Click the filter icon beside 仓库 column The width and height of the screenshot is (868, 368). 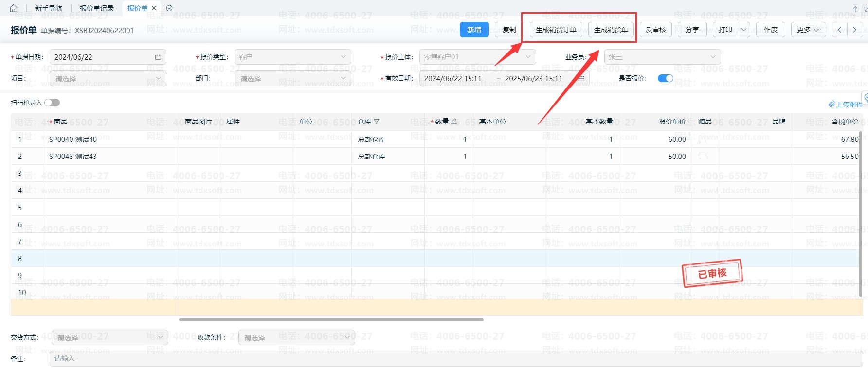(377, 122)
